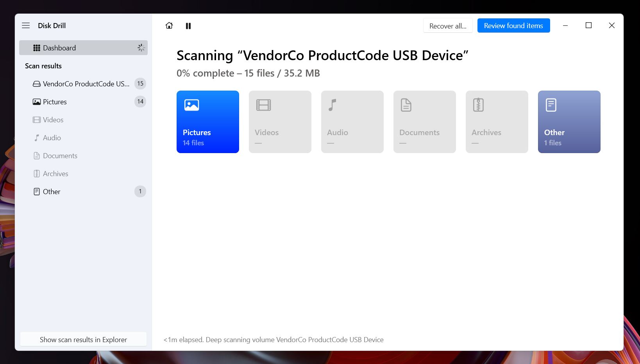Minimize the Disk Drill window

pos(565,25)
